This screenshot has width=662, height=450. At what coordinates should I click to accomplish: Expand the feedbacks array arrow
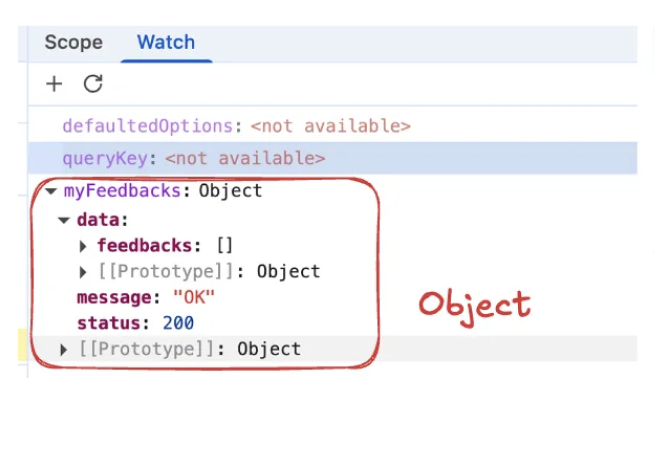pos(84,245)
